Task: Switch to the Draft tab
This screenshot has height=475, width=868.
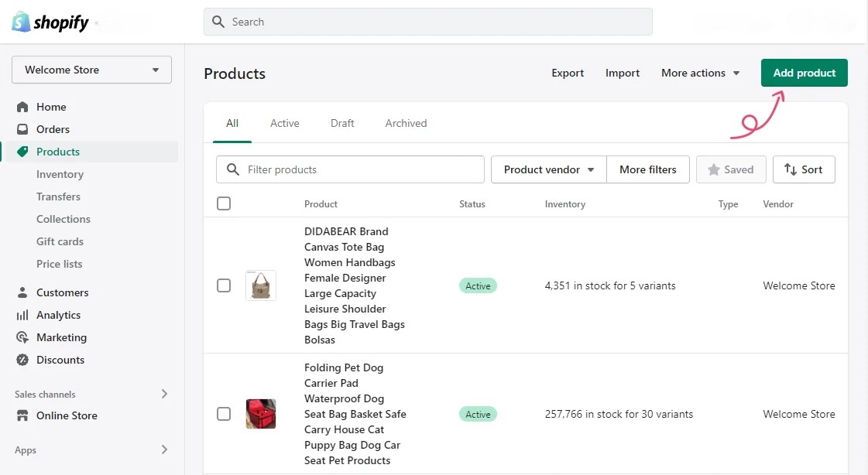Action: coord(342,123)
